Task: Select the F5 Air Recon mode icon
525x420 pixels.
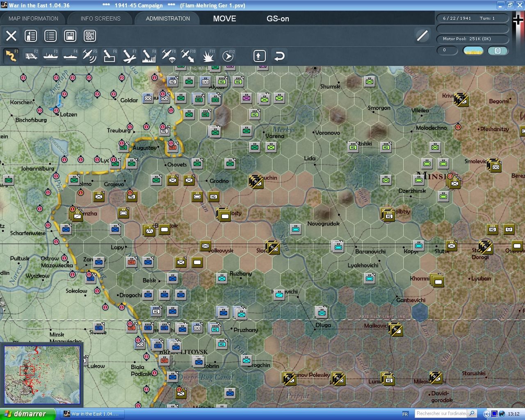Action: 90,56
